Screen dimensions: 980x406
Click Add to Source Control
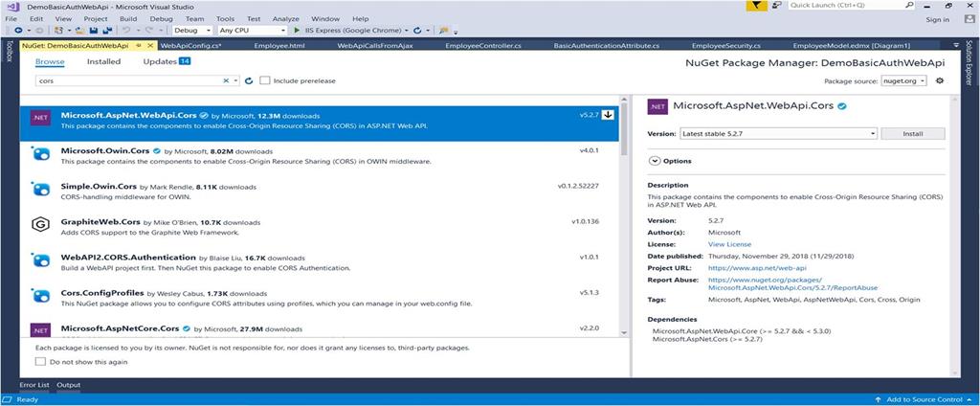point(924,399)
